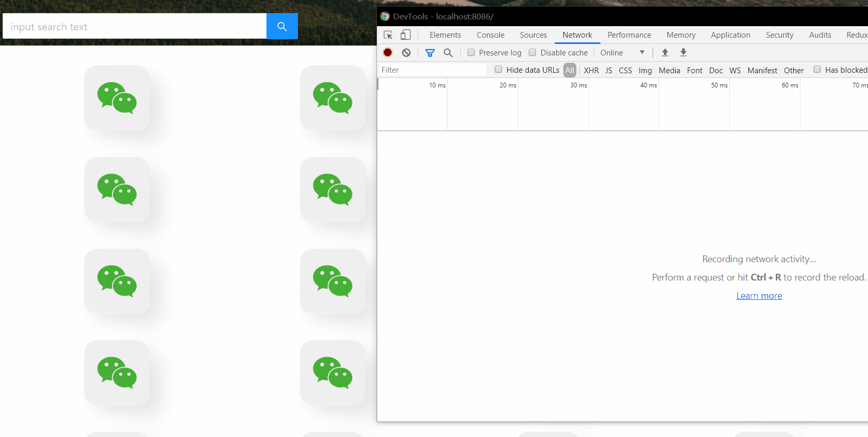Tick the Hide data URLs checkbox
The height and width of the screenshot is (437, 868).
[498, 70]
